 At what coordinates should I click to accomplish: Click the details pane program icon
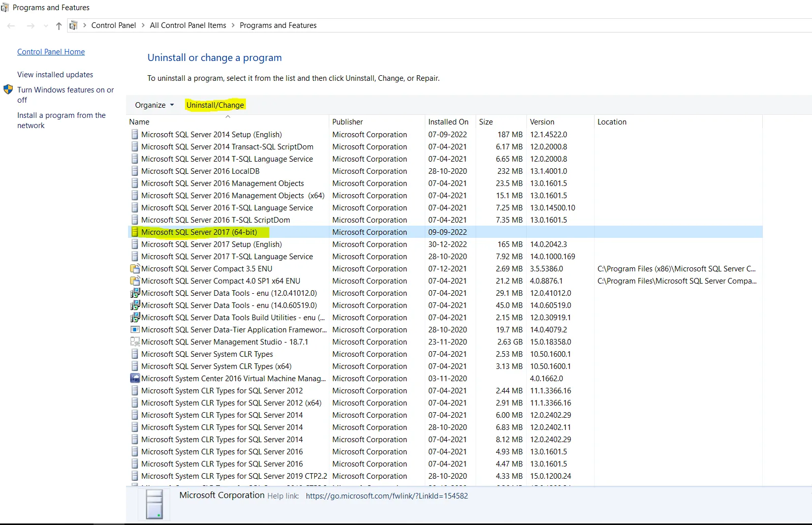point(154,504)
